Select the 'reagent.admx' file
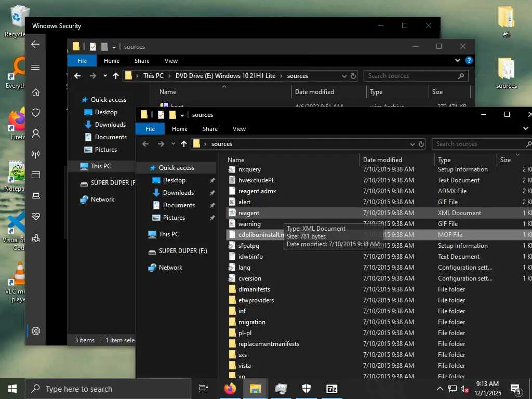 tap(257, 191)
